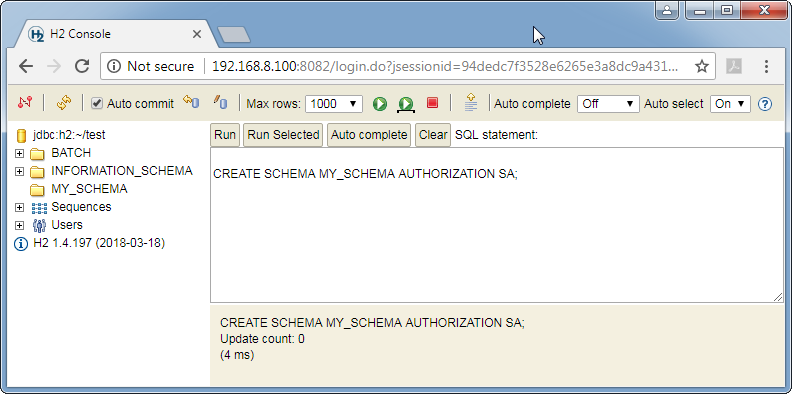Image resolution: width=792 pixels, height=394 pixels.
Task: Click the browser Back arrow
Action: pyautogui.click(x=26, y=66)
